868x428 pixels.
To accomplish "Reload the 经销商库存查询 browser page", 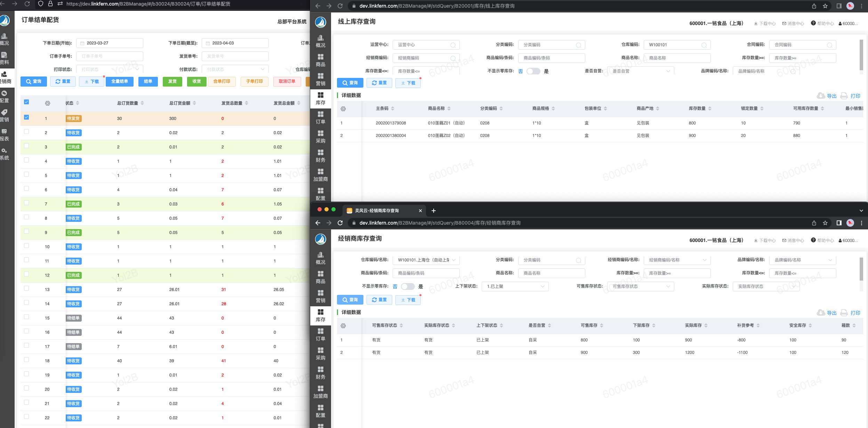I will pyautogui.click(x=340, y=223).
